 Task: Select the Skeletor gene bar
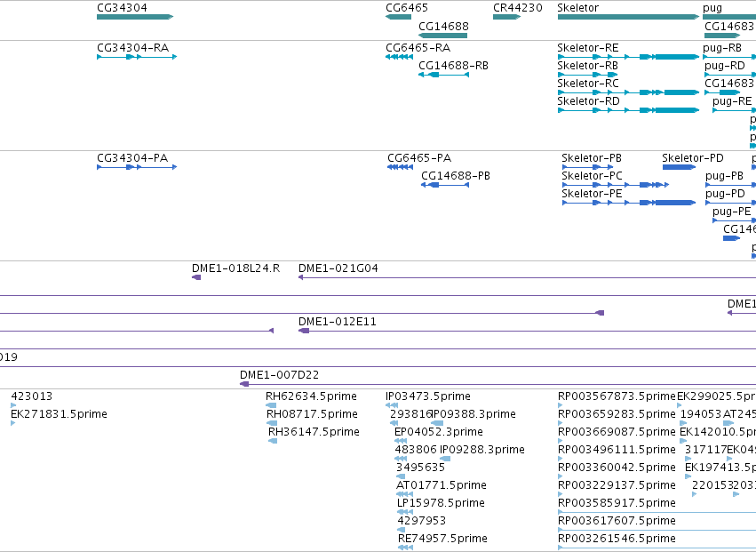(628, 17)
